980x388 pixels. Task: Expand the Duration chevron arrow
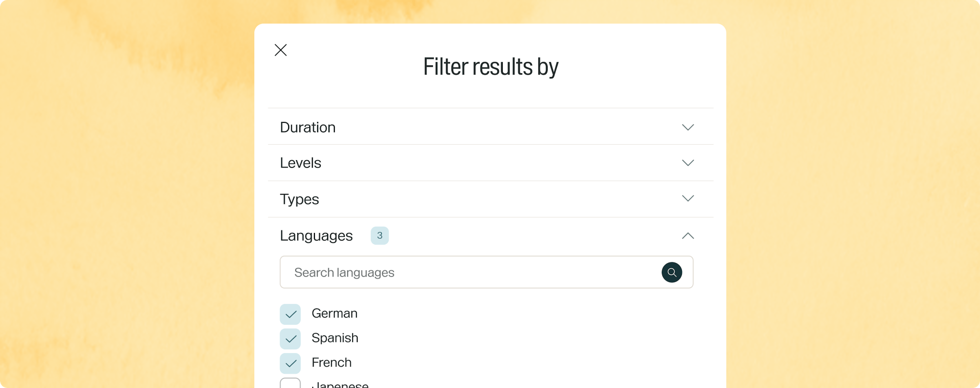click(688, 127)
